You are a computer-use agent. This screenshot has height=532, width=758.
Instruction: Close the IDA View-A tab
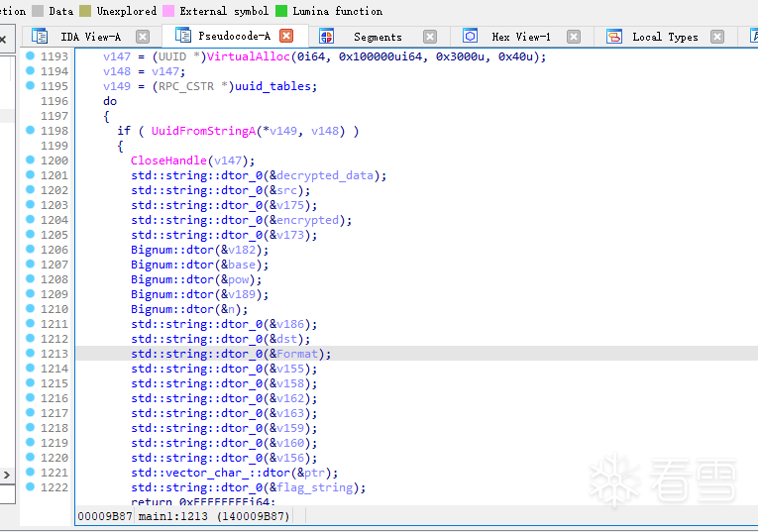point(143,37)
